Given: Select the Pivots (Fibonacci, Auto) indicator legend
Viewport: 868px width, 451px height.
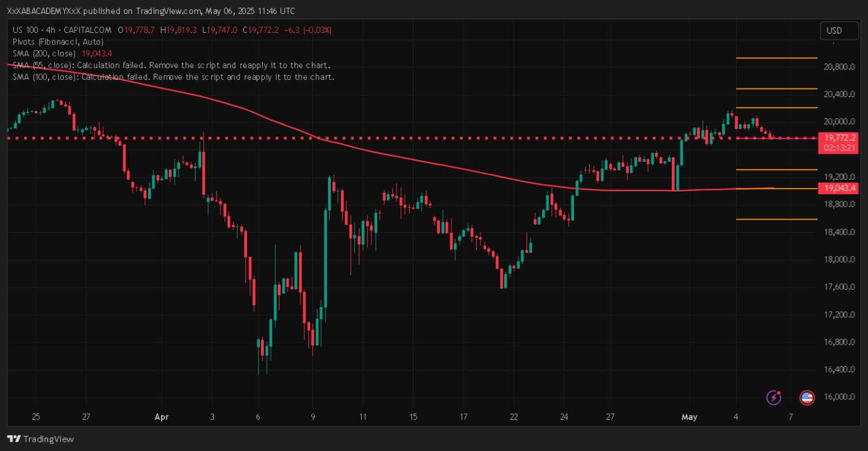Looking at the screenshot, I should click(x=58, y=42).
